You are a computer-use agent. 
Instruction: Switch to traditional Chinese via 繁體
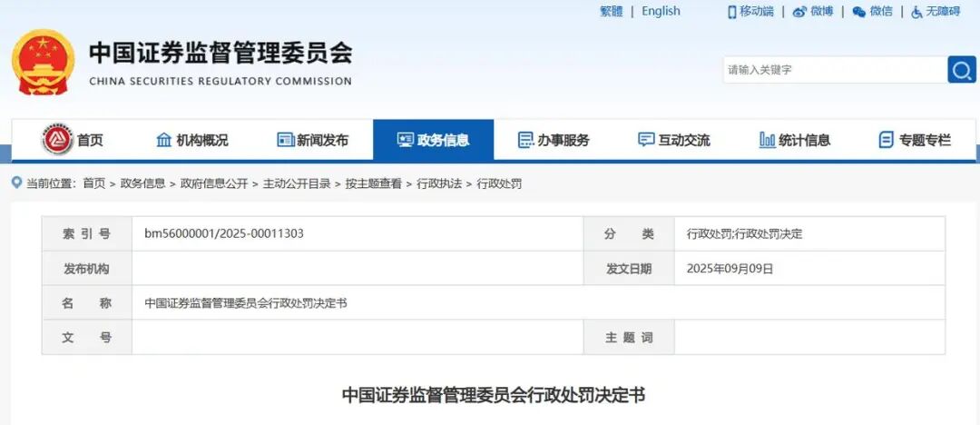coord(612,11)
